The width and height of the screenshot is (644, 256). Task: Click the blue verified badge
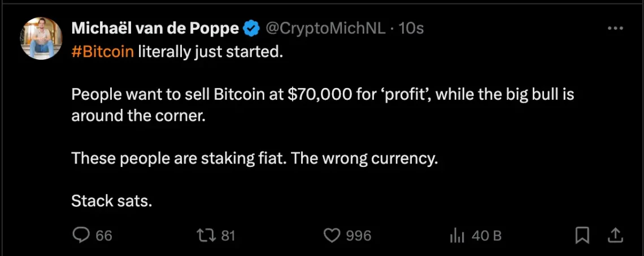(x=250, y=28)
